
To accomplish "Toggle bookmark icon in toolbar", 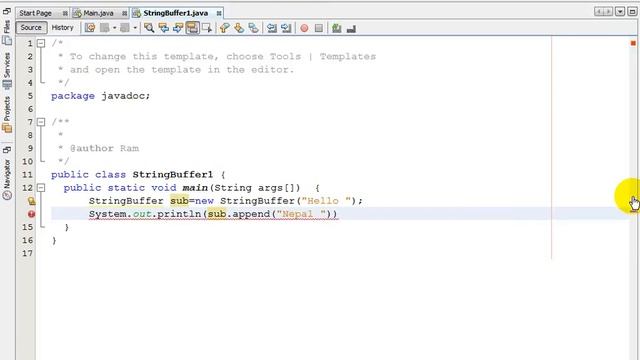I will (x=253, y=28).
